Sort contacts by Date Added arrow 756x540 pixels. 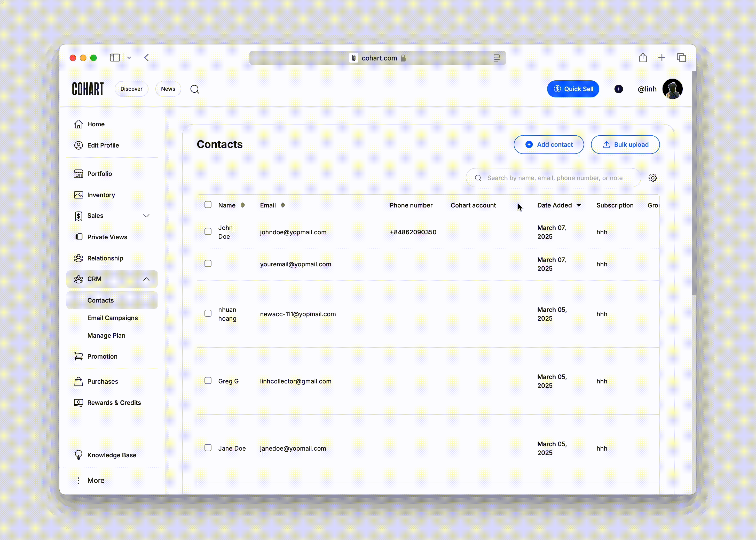pos(579,205)
